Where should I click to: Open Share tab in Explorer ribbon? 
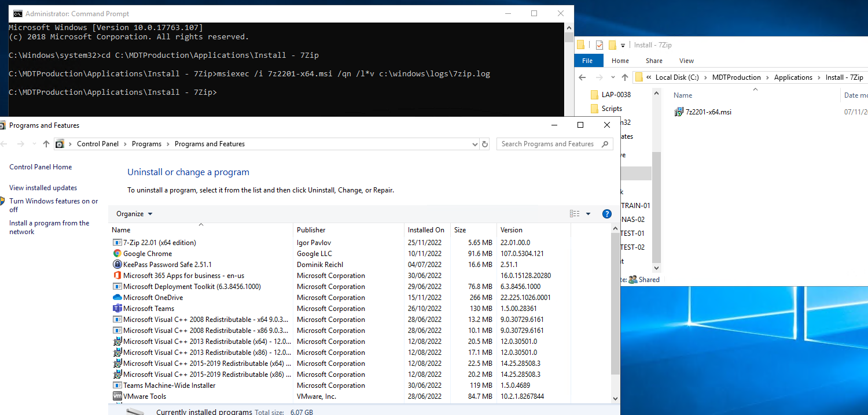654,61
